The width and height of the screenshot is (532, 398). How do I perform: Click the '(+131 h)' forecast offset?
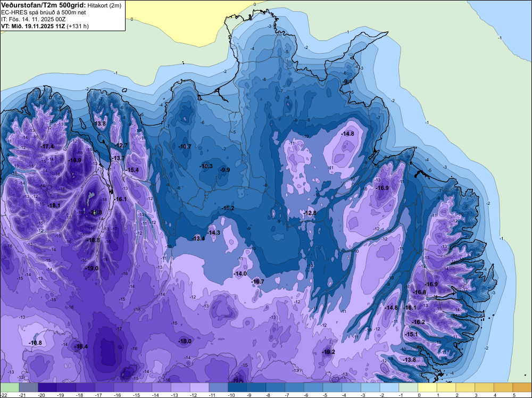(x=78, y=26)
